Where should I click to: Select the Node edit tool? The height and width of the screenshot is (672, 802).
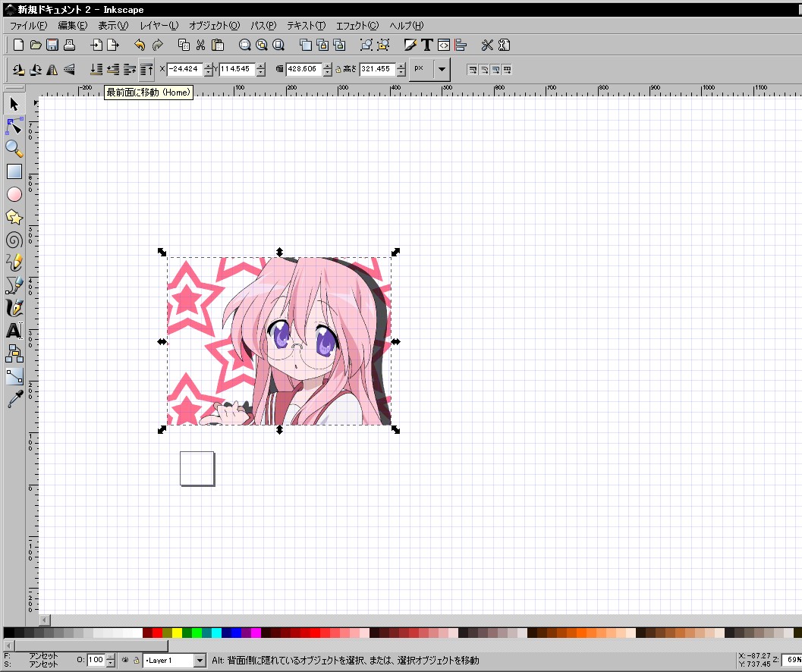tap(14, 126)
